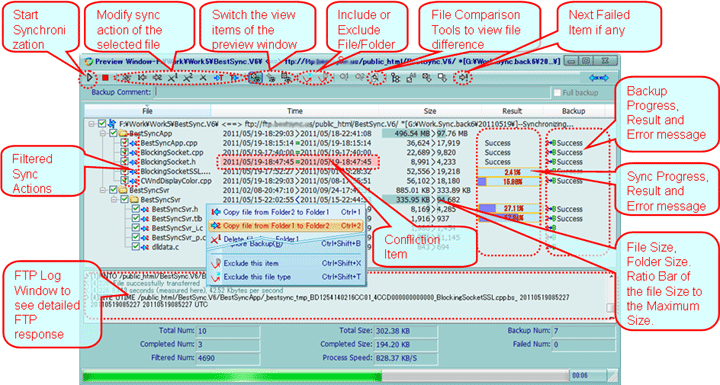Choose Copy file from Folder2 to Folder1

pos(286,212)
